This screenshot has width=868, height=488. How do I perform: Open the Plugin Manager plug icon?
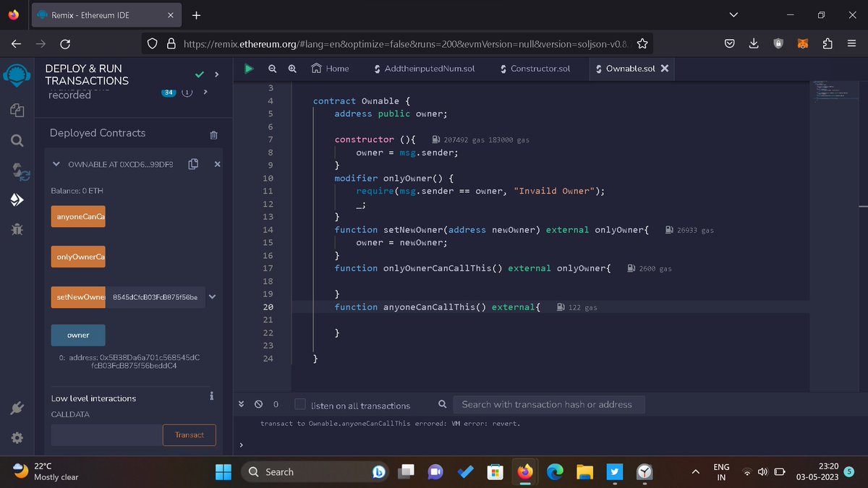[x=17, y=408]
